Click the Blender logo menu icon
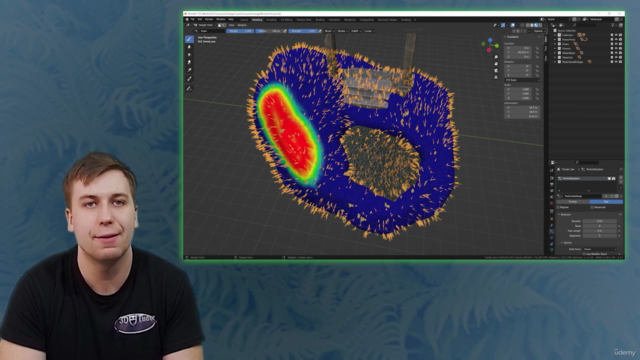The image size is (640, 360). (x=187, y=19)
